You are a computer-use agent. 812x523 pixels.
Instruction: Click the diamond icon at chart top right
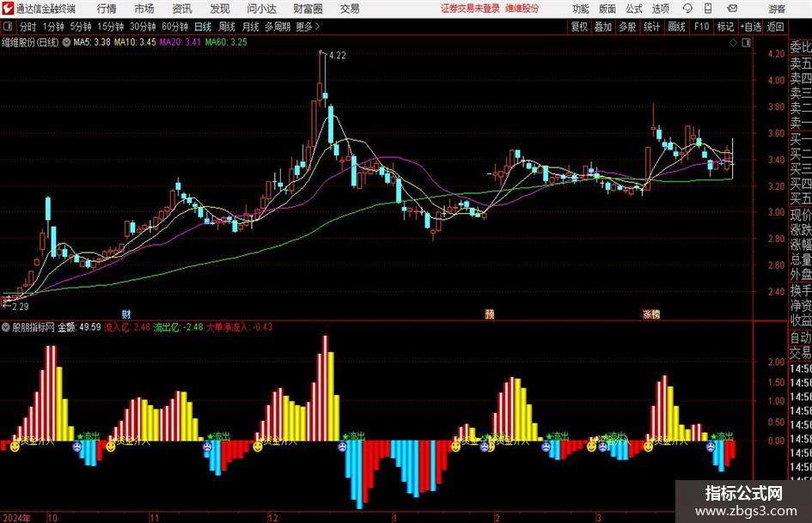[x=733, y=42]
